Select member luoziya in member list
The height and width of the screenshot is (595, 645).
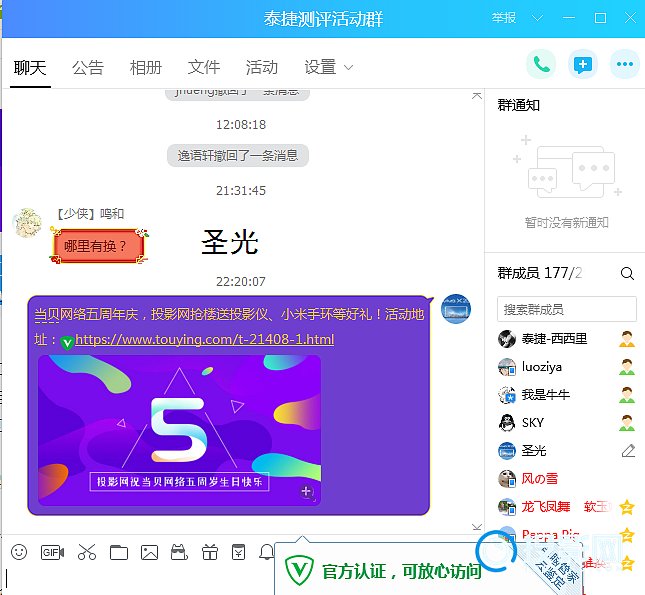567,367
